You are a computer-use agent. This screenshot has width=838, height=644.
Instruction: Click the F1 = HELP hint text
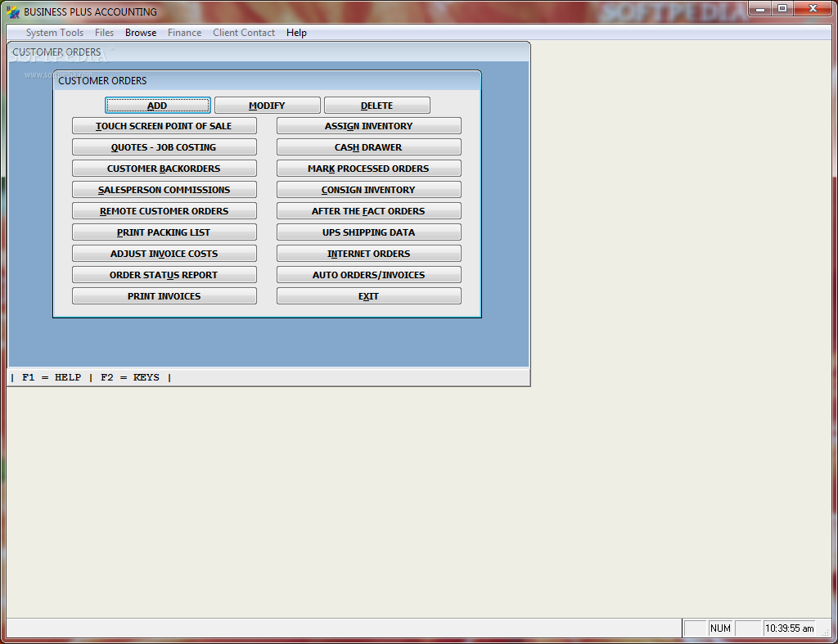52,377
